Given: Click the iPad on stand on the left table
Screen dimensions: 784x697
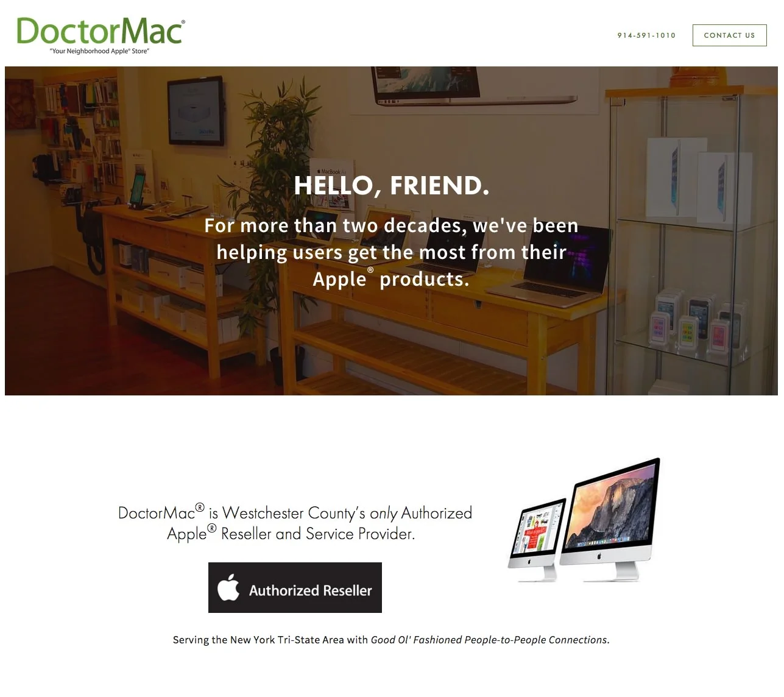Looking at the screenshot, I should coord(139,191).
